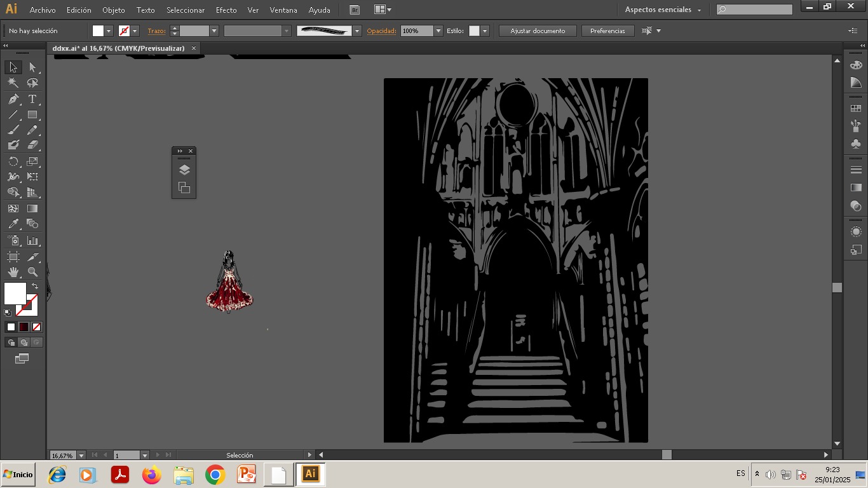The width and height of the screenshot is (868, 488).
Task: Select the Warp (Width) tool
Action: point(13,177)
